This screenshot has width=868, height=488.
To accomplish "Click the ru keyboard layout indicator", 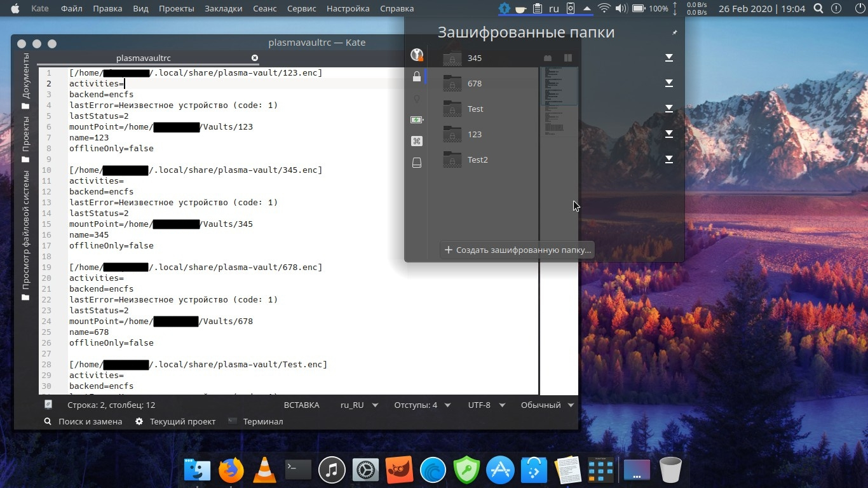I will tap(554, 9).
